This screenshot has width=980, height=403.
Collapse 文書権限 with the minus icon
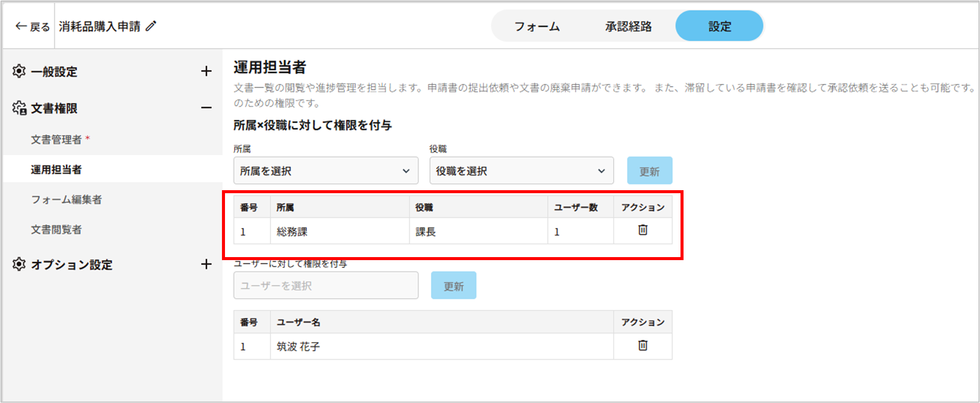[x=206, y=108]
